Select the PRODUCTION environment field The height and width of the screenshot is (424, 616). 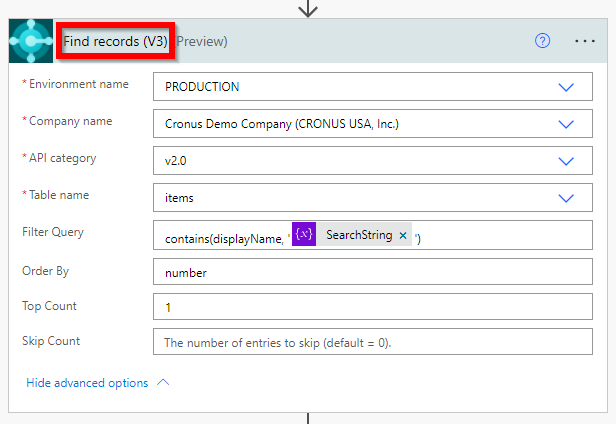[x=373, y=86]
